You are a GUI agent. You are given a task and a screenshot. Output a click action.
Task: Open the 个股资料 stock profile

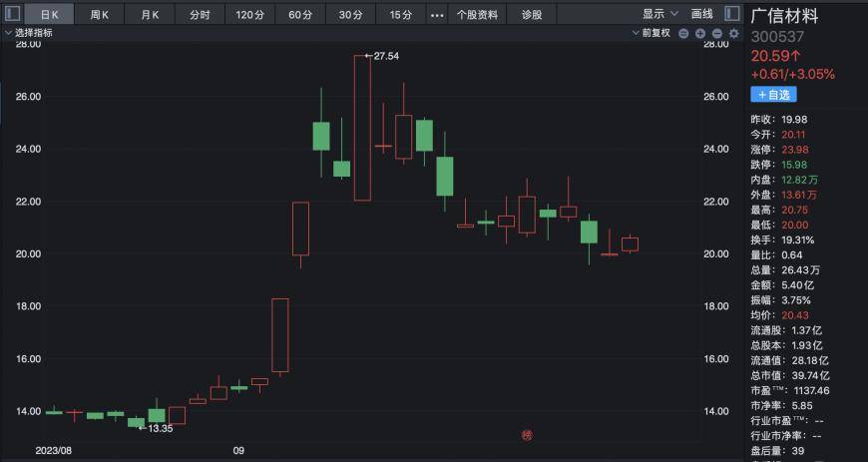pos(477,15)
